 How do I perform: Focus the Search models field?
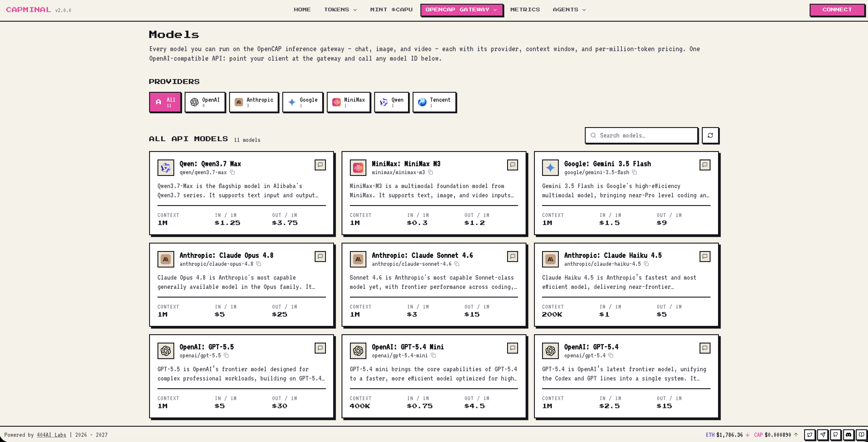[641, 135]
